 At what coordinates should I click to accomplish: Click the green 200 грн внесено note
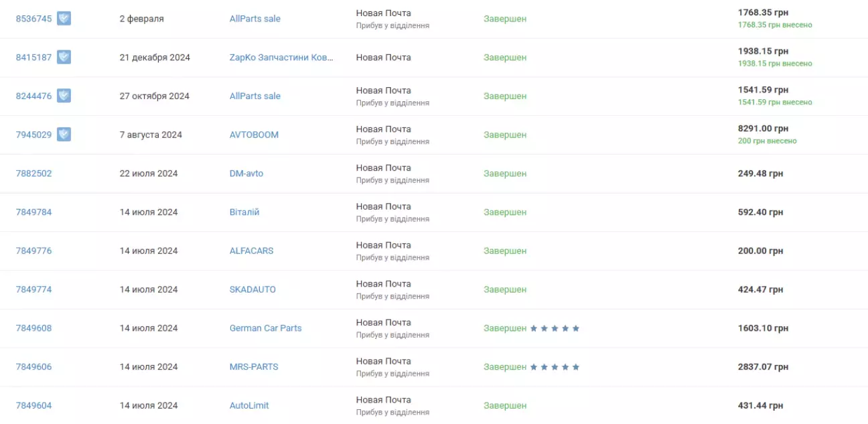[x=767, y=141]
